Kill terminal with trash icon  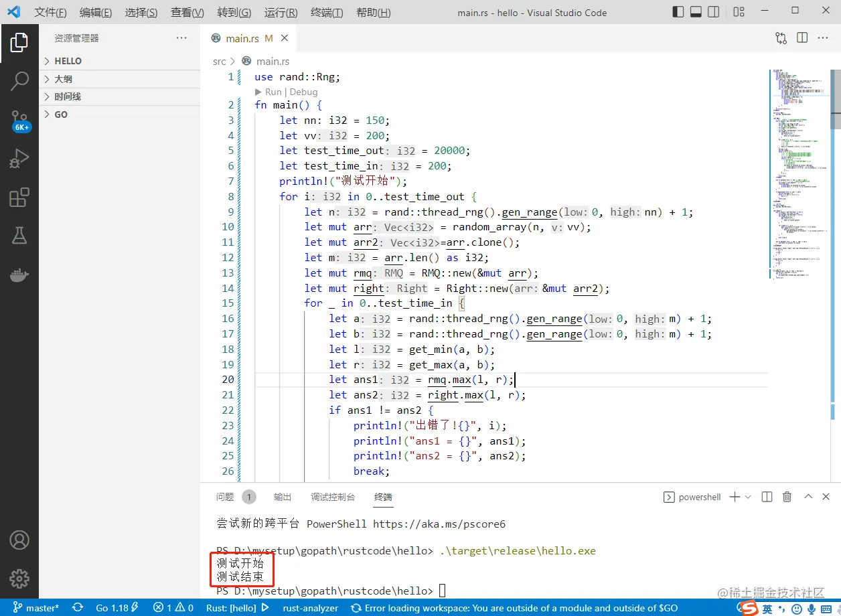[x=787, y=497]
